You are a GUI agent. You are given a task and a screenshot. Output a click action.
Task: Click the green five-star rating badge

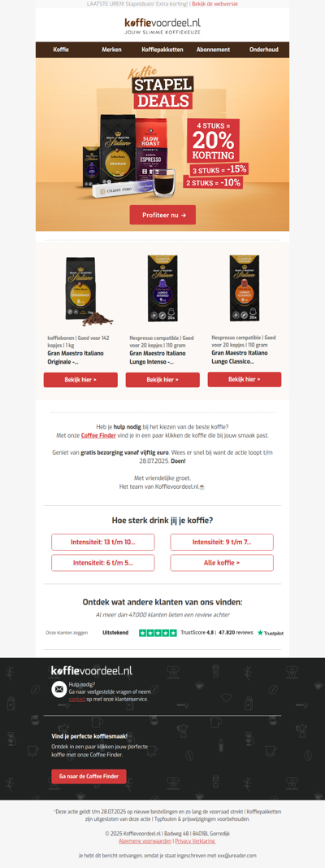click(x=158, y=633)
